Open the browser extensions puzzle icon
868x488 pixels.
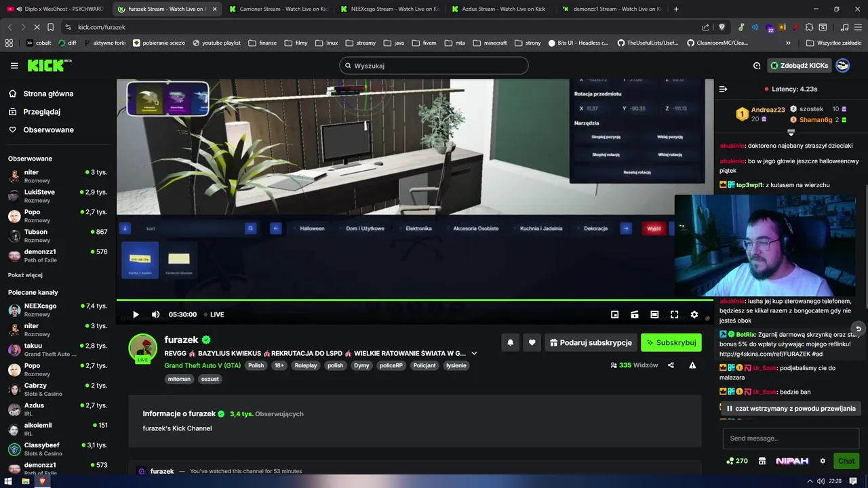(809, 27)
